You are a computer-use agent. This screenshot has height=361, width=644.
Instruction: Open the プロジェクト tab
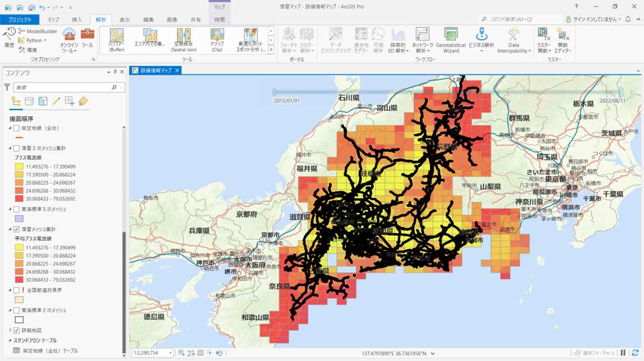(x=20, y=20)
